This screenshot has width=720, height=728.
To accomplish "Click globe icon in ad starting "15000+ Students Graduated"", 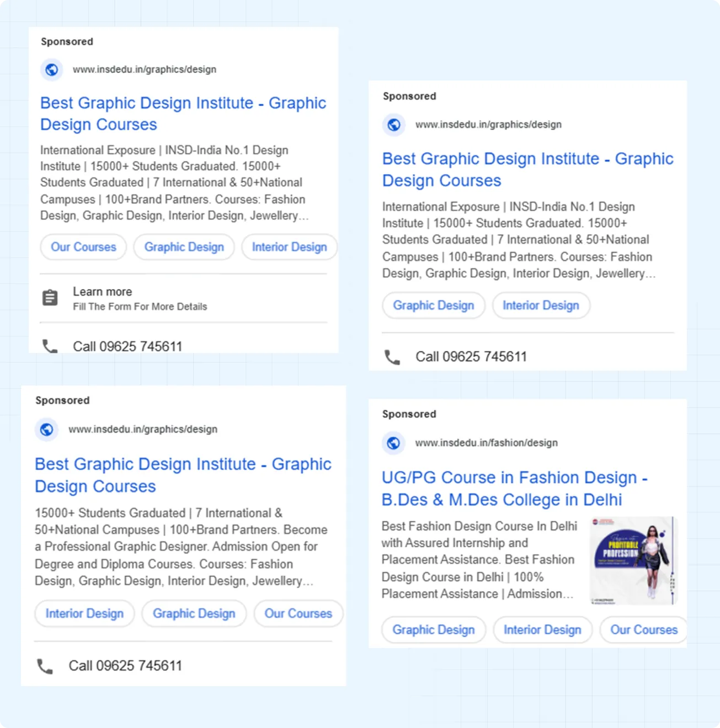I will click(x=47, y=429).
